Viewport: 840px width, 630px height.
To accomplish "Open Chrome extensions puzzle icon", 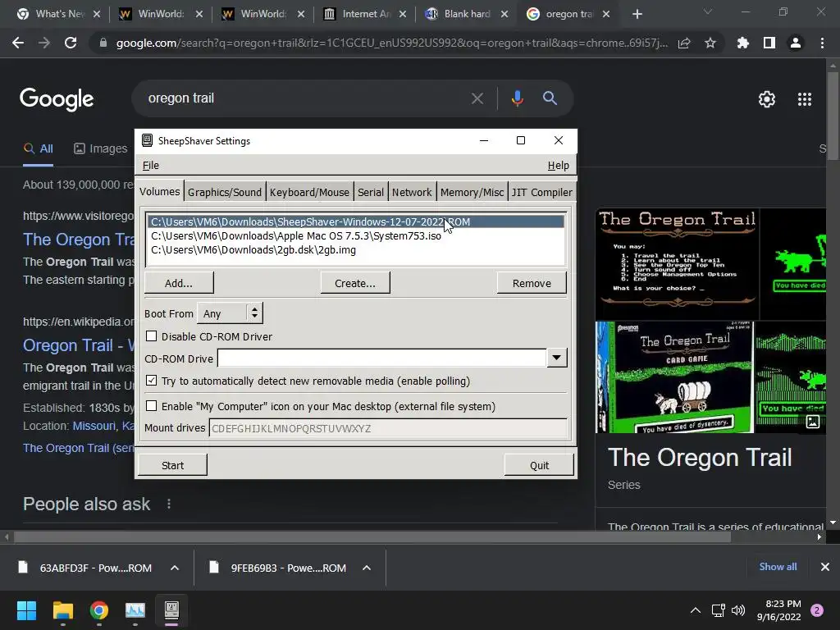I will pyautogui.click(x=743, y=43).
